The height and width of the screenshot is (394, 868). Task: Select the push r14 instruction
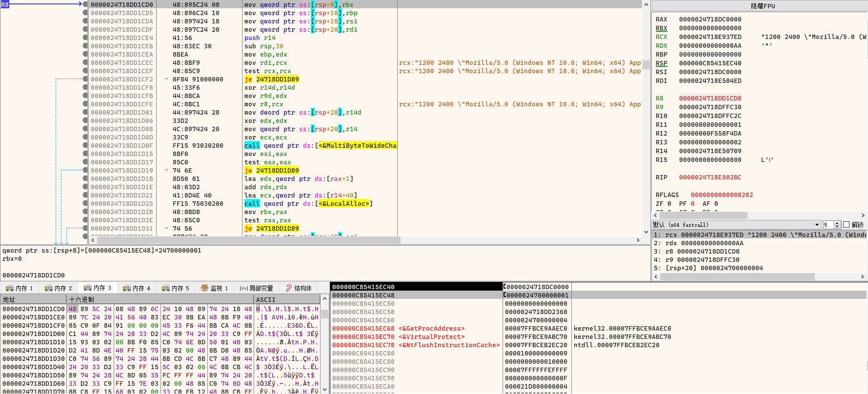point(260,38)
